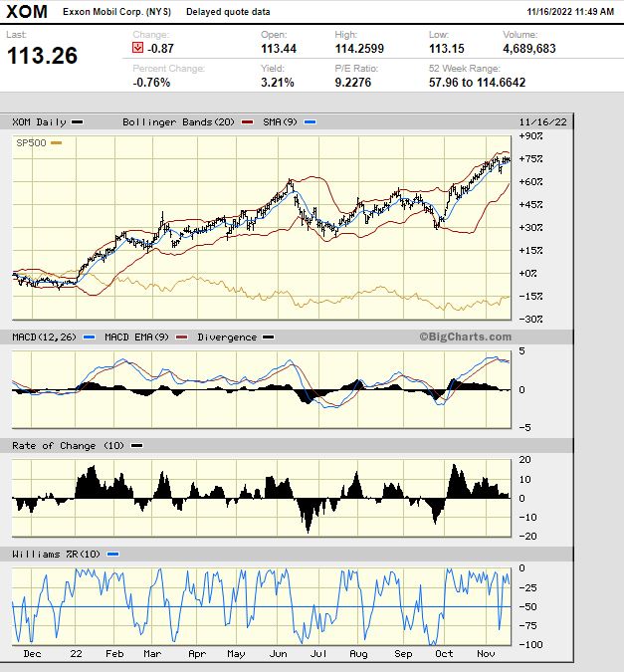Click the MACD EMA(9) brown legend swatch
The height and width of the screenshot is (672, 624).
click(182, 337)
